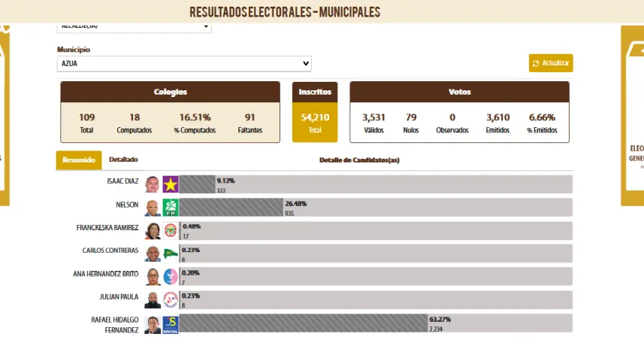The width and height of the screenshot is (644, 340).
Task: Click the Justicia Social party logo
Action: pyautogui.click(x=171, y=324)
